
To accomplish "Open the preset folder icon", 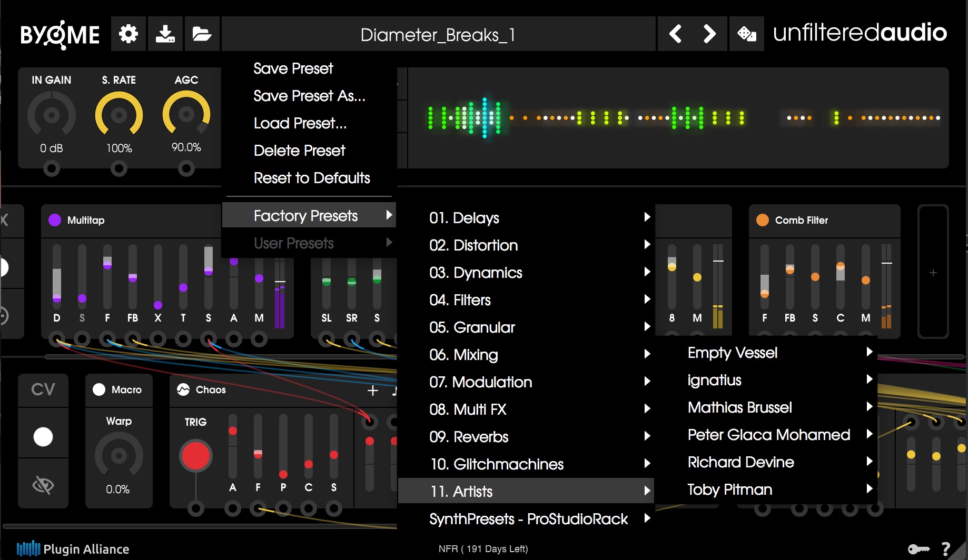I will tap(202, 34).
